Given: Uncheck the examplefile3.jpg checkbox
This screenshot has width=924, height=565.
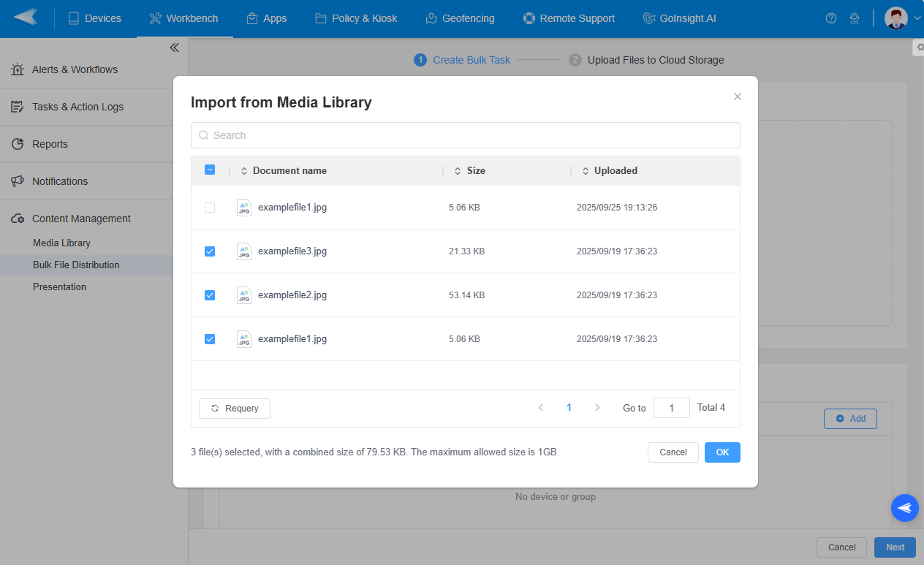Looking at the screenshot, I should pos(210,251).
